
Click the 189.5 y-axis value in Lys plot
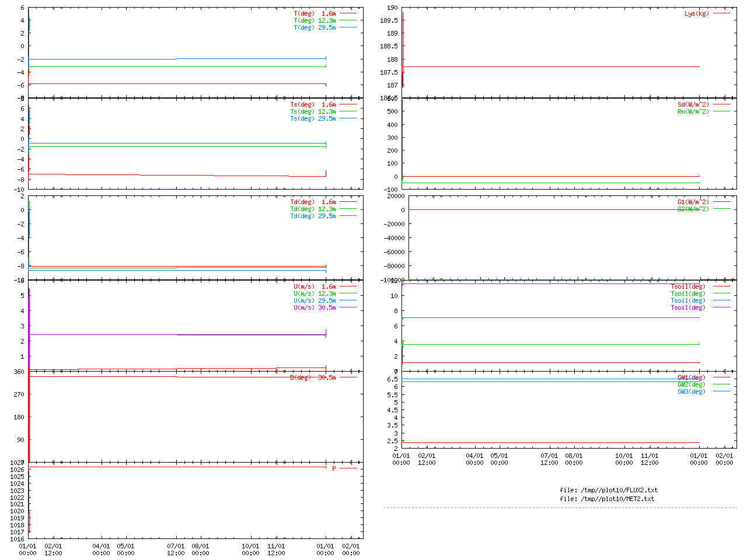pos(389,20)
